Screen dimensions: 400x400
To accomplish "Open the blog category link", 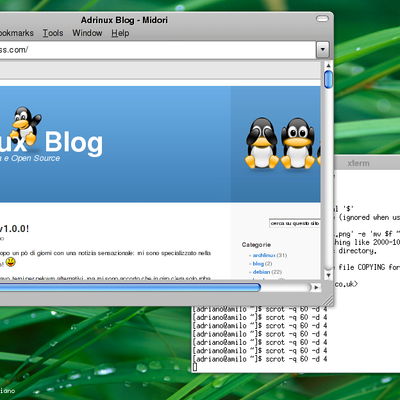I will (258, 264).
